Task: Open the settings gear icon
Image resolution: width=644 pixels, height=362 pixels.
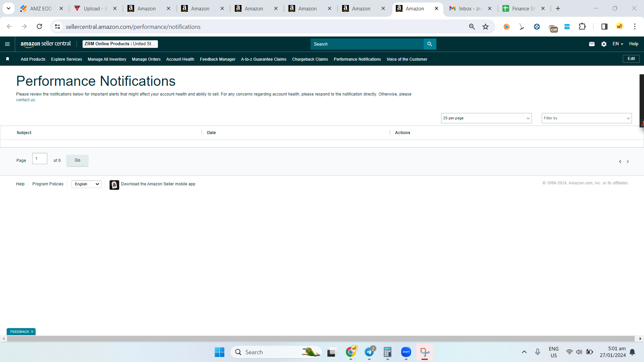Action: tap(604, 44)
